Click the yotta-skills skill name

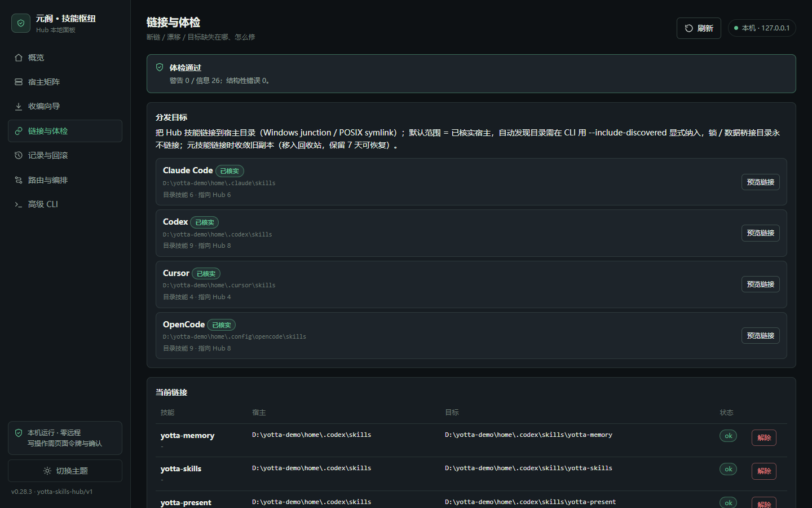(180, 469)
